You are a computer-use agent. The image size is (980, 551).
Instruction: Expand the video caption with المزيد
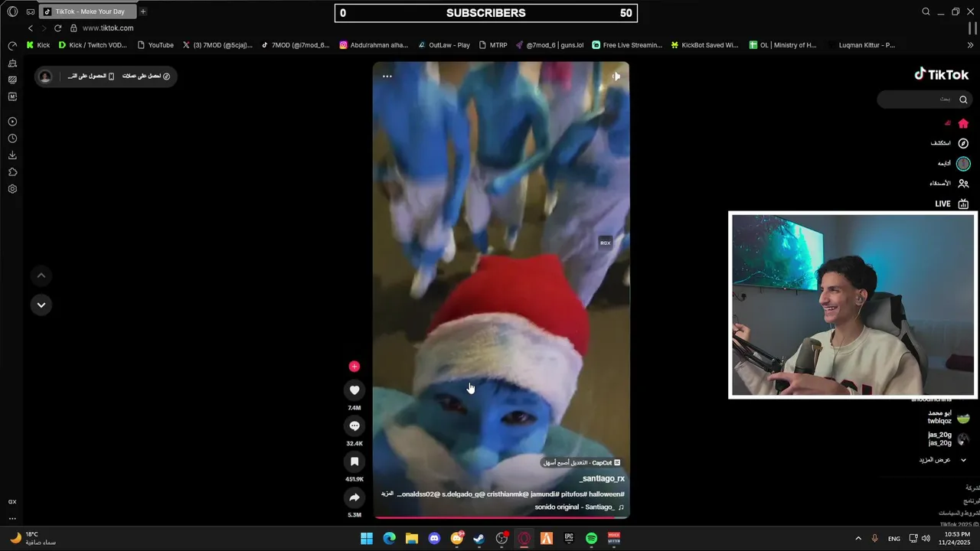coord(387,494)
